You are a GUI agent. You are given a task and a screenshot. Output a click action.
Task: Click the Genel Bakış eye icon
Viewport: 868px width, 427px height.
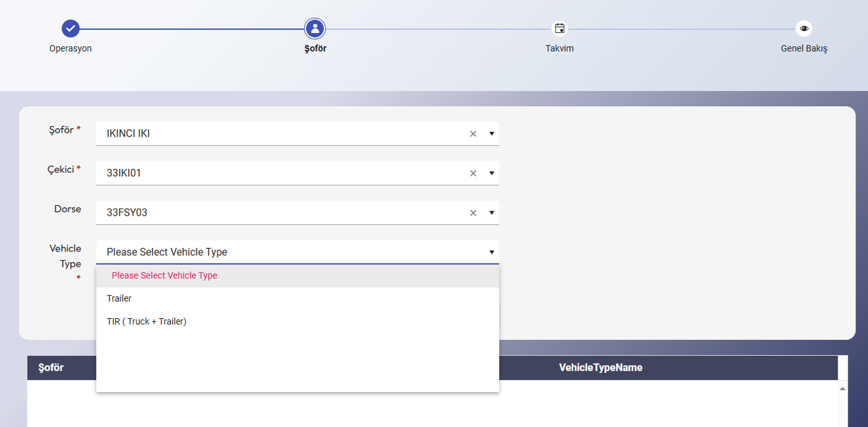(803, 28)
